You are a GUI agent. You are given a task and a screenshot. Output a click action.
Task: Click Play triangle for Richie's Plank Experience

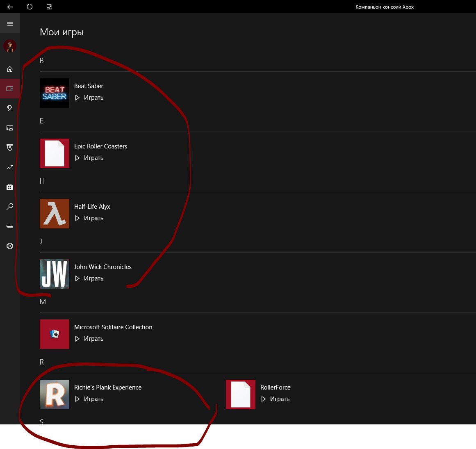tap(77, 399)
